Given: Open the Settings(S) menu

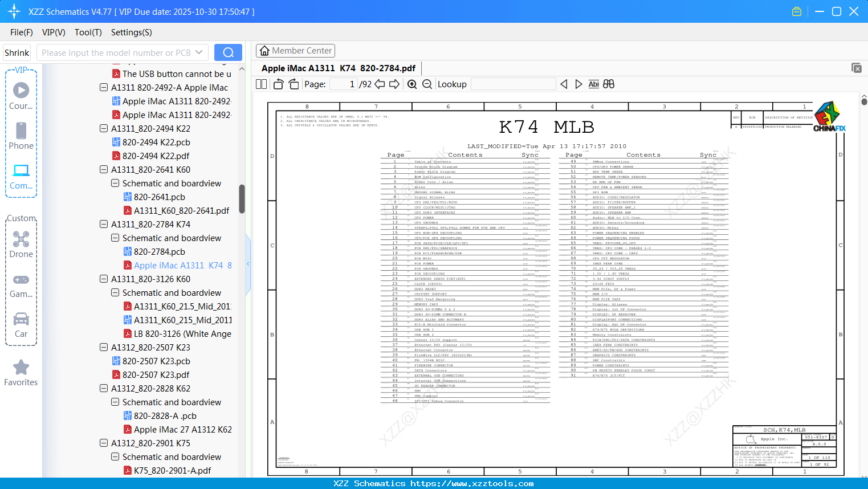Looking at the screenshot, I should coord(132,32).
